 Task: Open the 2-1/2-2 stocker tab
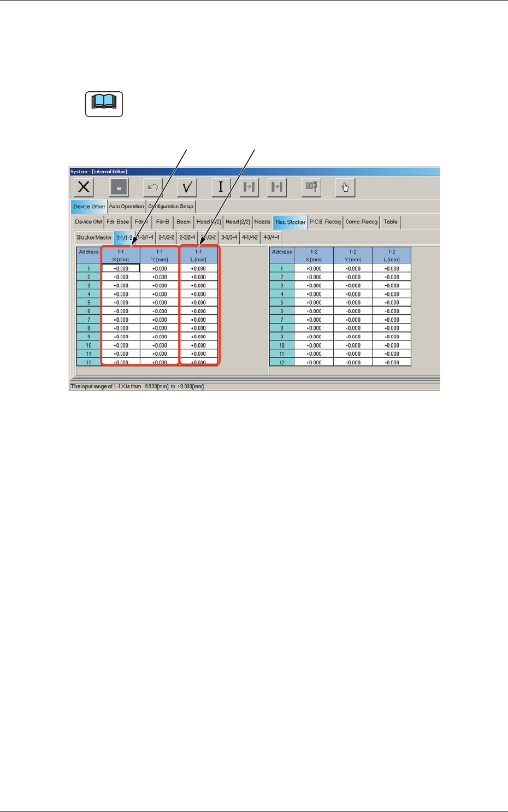click(167, 238)
